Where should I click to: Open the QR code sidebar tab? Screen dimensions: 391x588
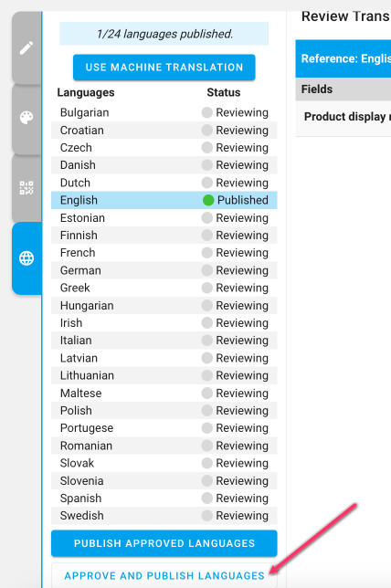tap(26, 187)
